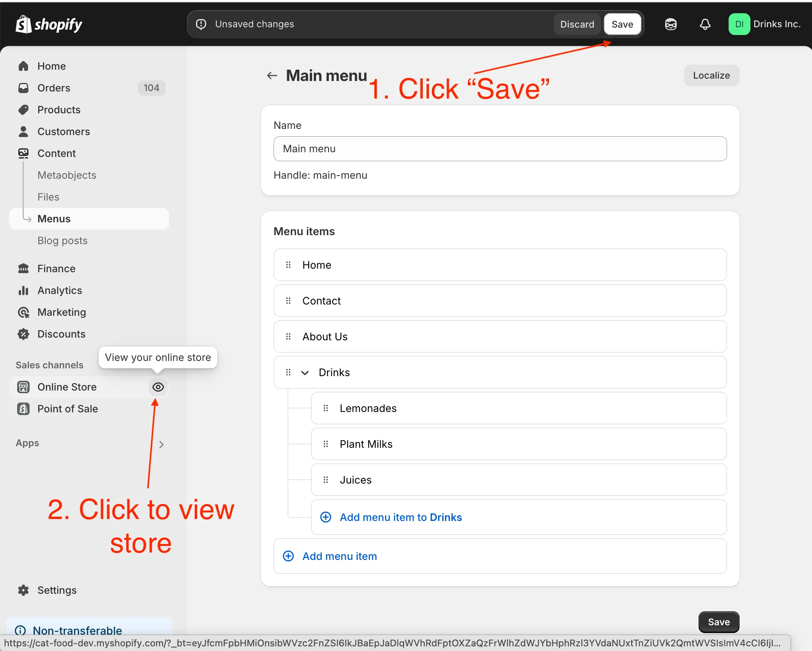Select Menus in the Content section
The height and width of the screenshot is (651, 812).
pos(54,218)
